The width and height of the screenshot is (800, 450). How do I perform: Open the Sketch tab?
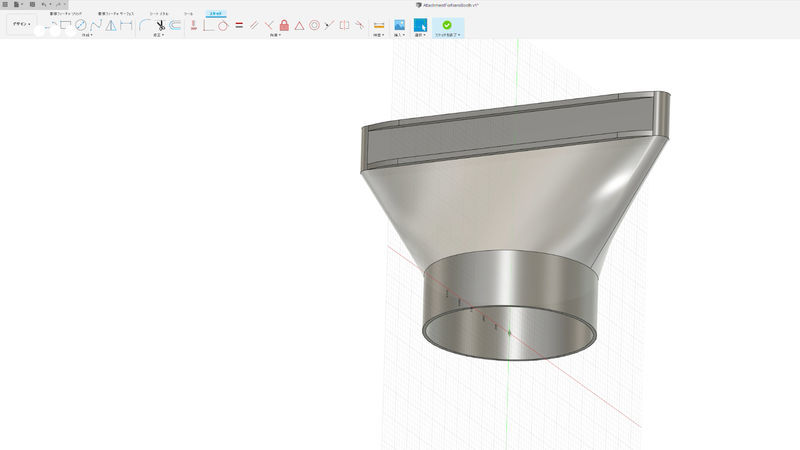[x=215, y=13]
